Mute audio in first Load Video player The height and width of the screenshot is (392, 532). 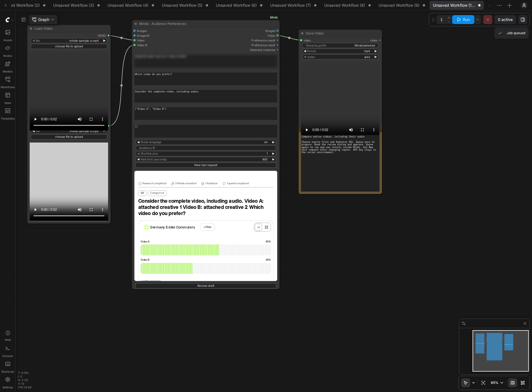coord(80,119)
